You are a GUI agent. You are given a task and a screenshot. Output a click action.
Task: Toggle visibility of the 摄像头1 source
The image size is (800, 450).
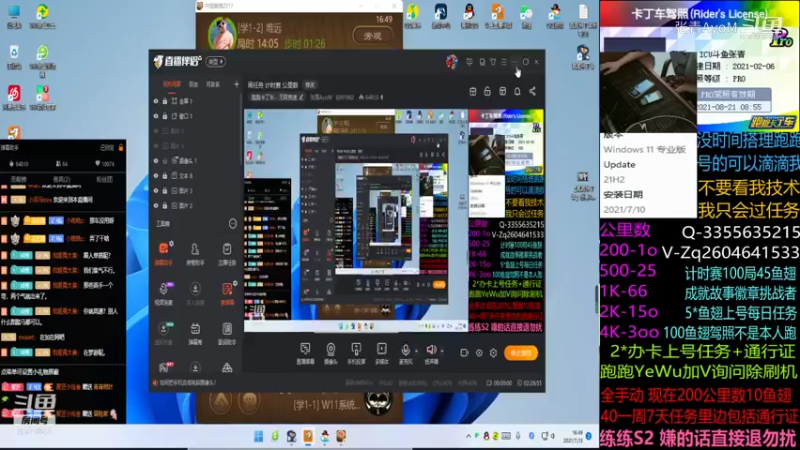coord(156,161)
